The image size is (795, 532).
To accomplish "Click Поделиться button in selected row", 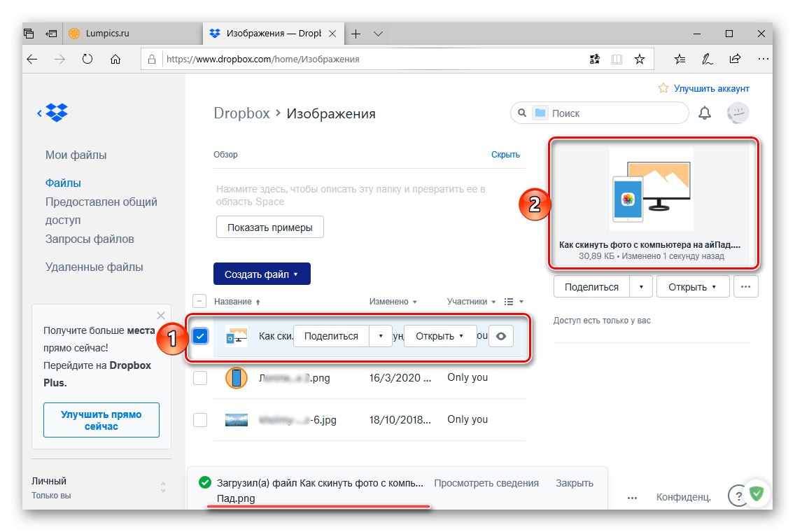I will 331,336.
